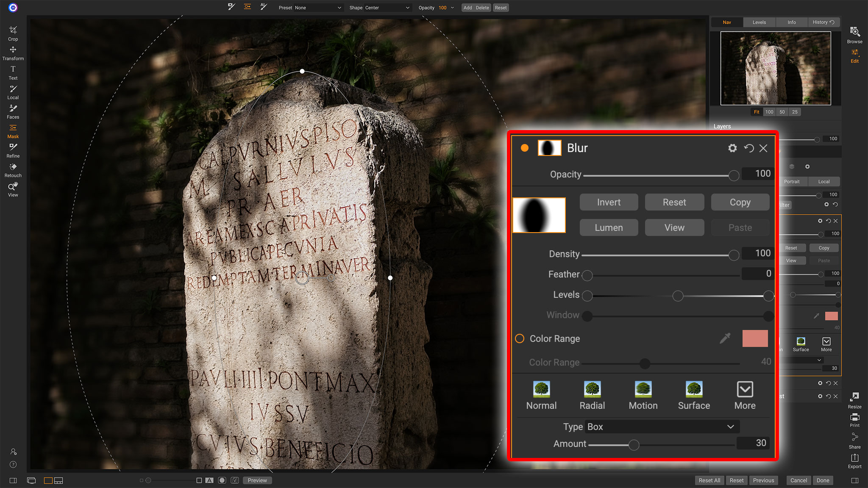This screenshot has height=488, width=868.
Task: Open the Preset None dropdown
Action: pyautogui.click(x=318, y=8)
